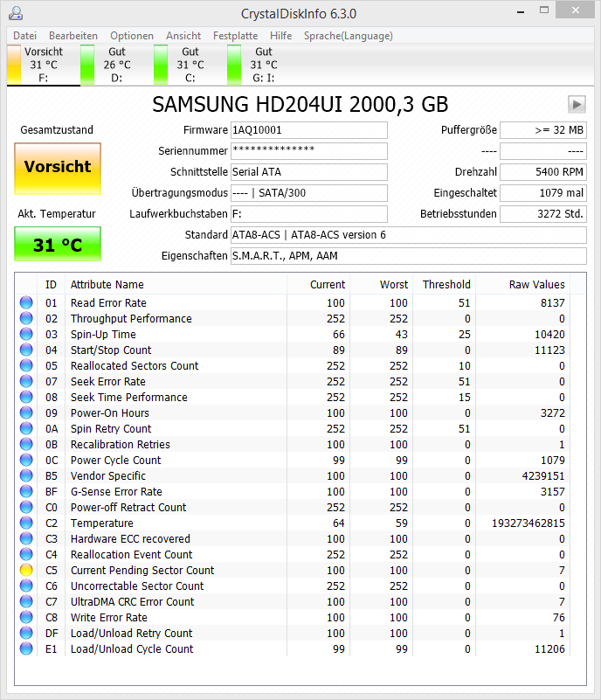Click the Drehzahl field 5400 RPM
This screenshot has width=601, height=700.
pyautogui.click(x=543, y=172)
